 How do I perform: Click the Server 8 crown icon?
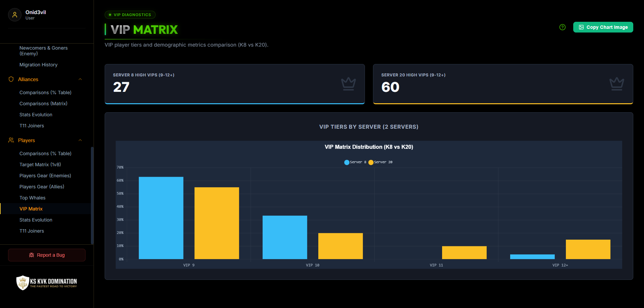(348, 84)
